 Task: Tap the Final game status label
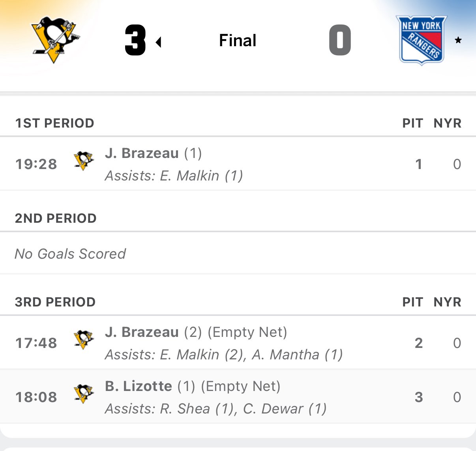point(238,40)
